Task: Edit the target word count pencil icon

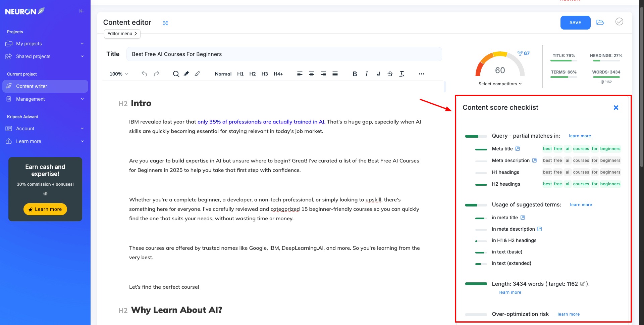Action: [583, 284]
